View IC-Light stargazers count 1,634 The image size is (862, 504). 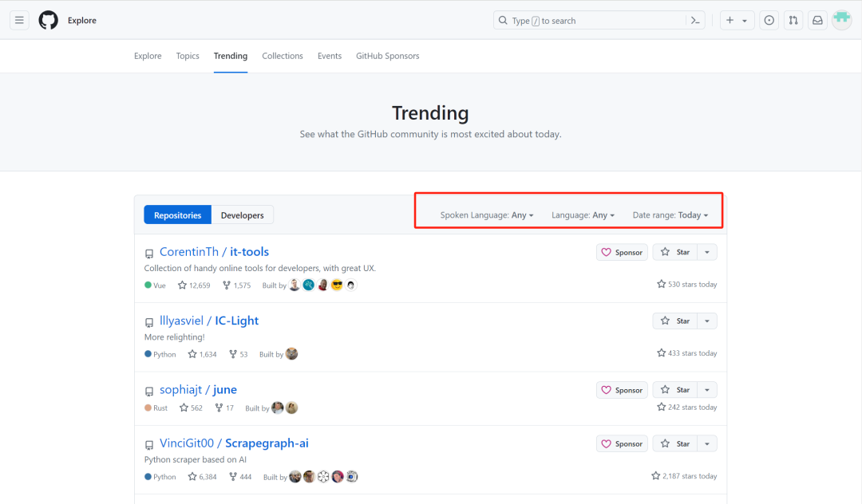coord(202,354)
